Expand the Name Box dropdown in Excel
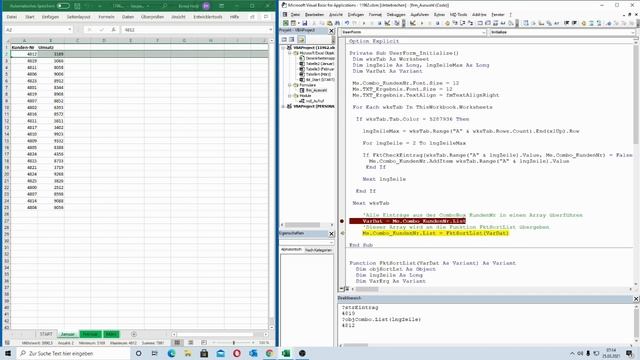The height and width of the screenshot is (360, 640). tap(69, 30)
